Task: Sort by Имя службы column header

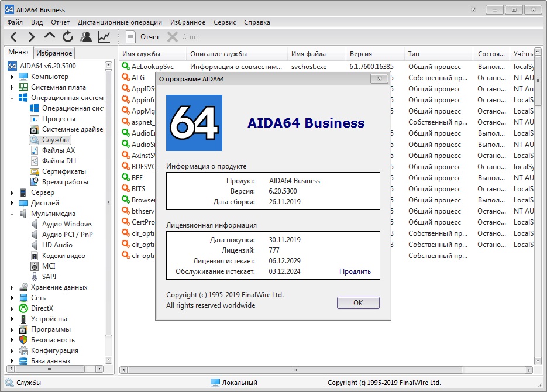Action: (x=152, y=54)
